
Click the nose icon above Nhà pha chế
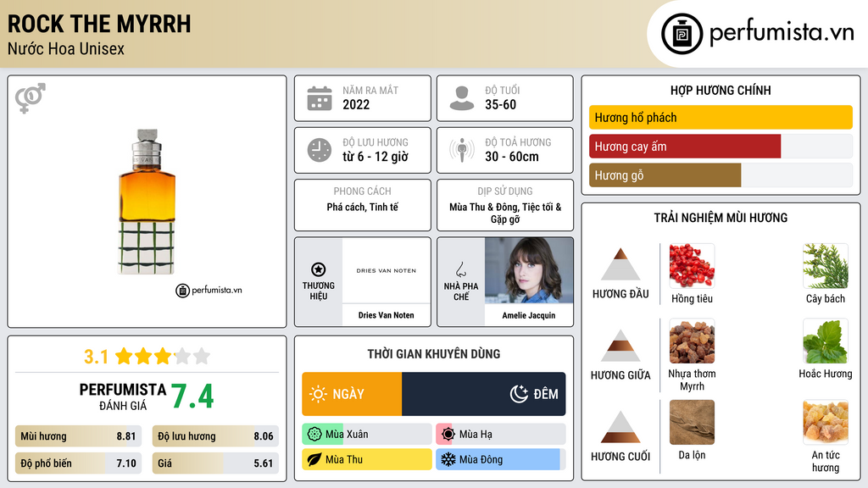(x=460, y=269)
